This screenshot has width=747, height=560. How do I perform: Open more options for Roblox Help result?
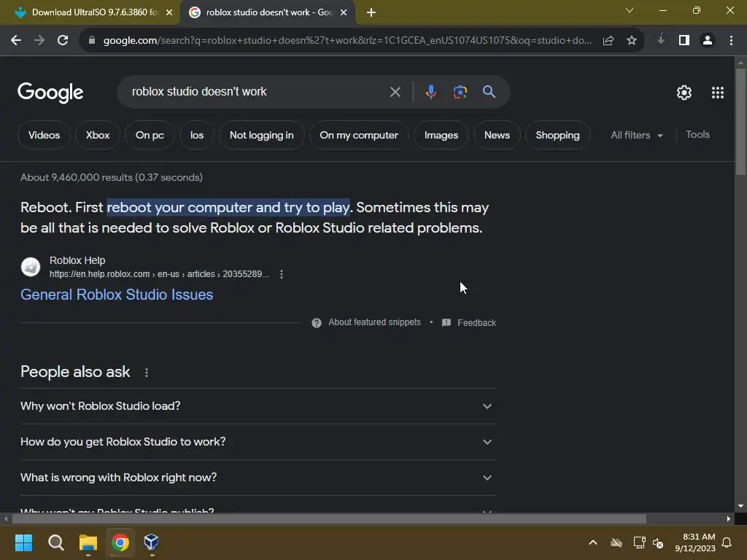282,274
